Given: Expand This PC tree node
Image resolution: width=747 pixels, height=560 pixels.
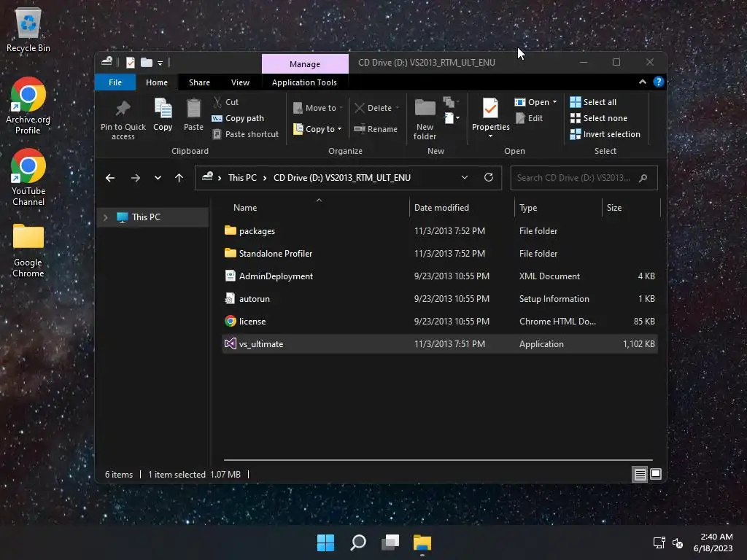Looking at the screenshot, I should (x=105, y=217).
